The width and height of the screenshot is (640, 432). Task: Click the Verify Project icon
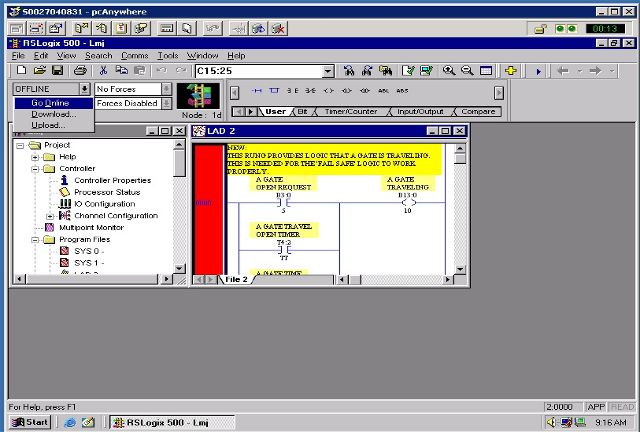tap(426, 71)
